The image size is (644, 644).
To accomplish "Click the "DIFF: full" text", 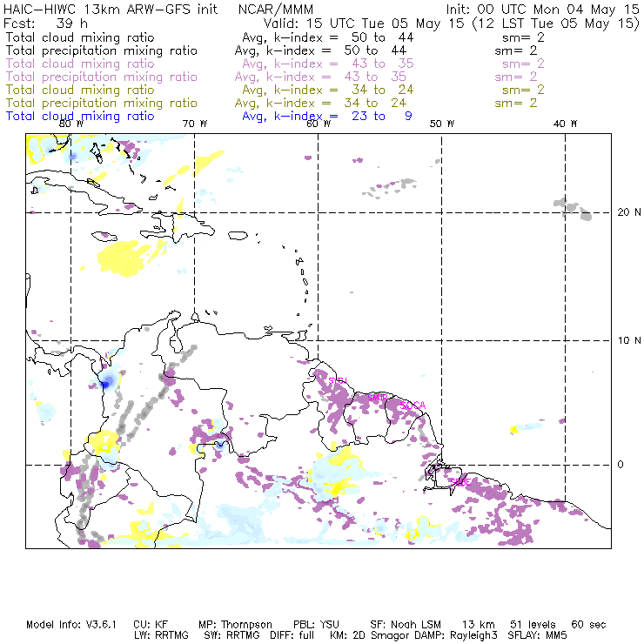I will pos(292,635).
